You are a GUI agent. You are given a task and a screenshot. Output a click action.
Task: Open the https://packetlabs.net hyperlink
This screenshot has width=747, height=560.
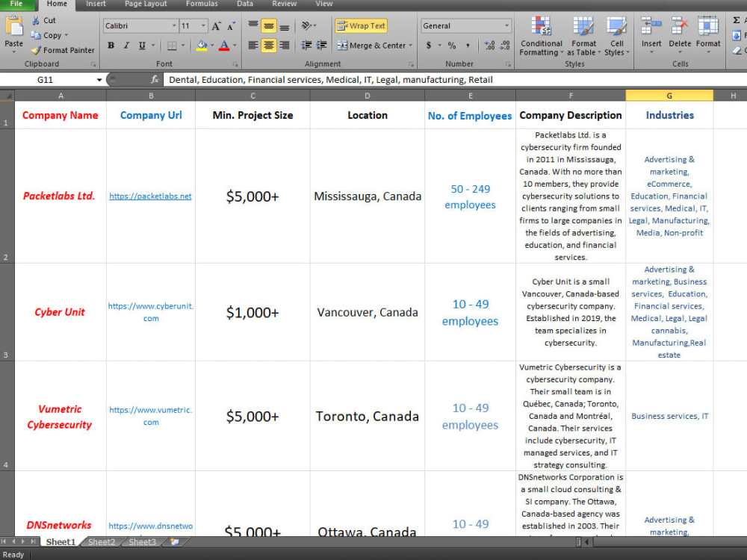point(151,196)
